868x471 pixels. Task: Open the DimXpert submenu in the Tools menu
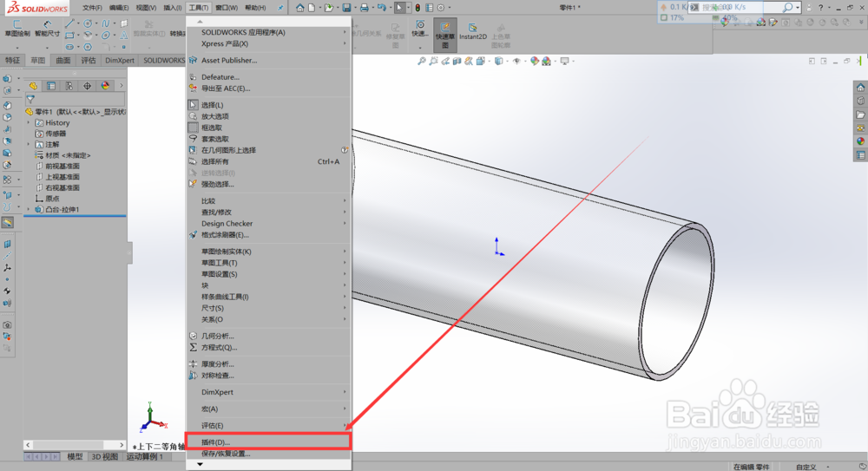coord(268,392)
